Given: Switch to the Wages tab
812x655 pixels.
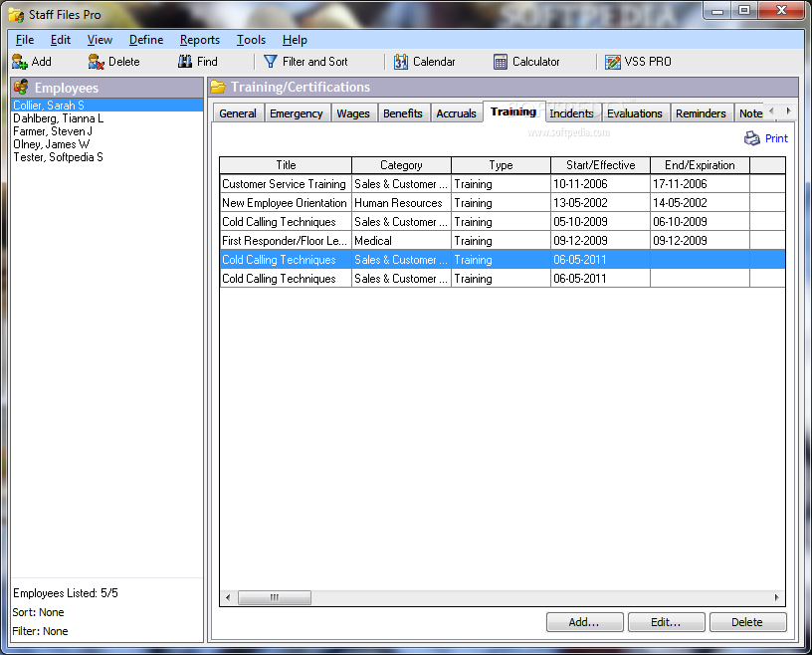Looking at the screenshot, I should point(353,112).
